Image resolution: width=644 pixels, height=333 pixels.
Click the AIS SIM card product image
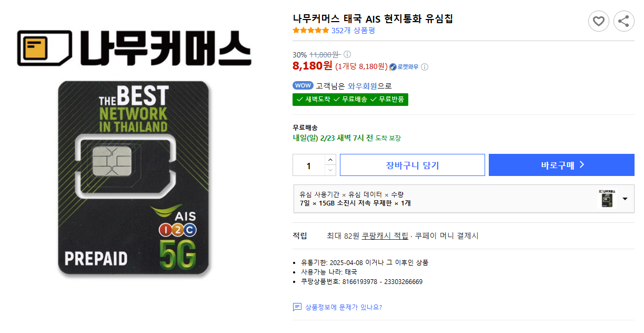pos(134,178)
